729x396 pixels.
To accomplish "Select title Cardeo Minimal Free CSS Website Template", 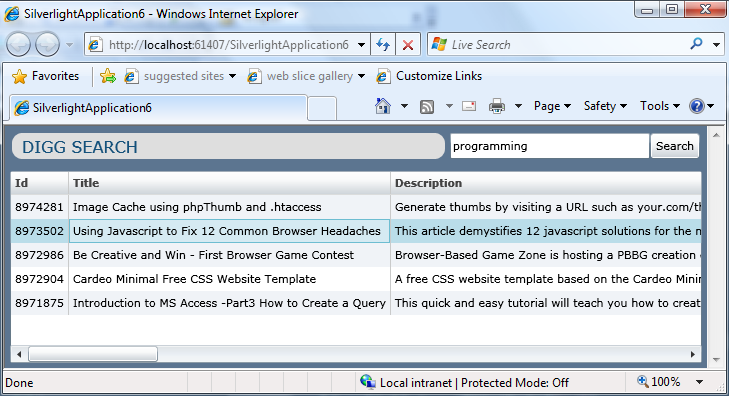I will coord(229,279).
